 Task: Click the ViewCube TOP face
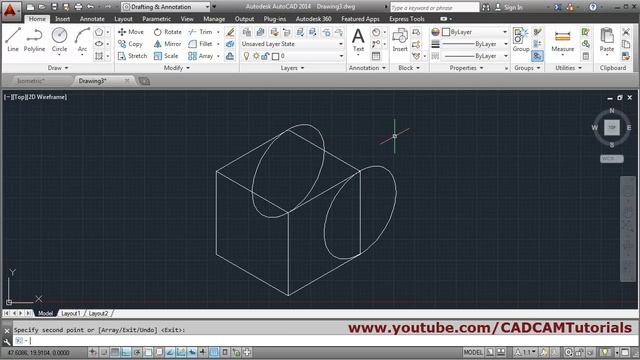pyautogui.click(x=611, y=127)
